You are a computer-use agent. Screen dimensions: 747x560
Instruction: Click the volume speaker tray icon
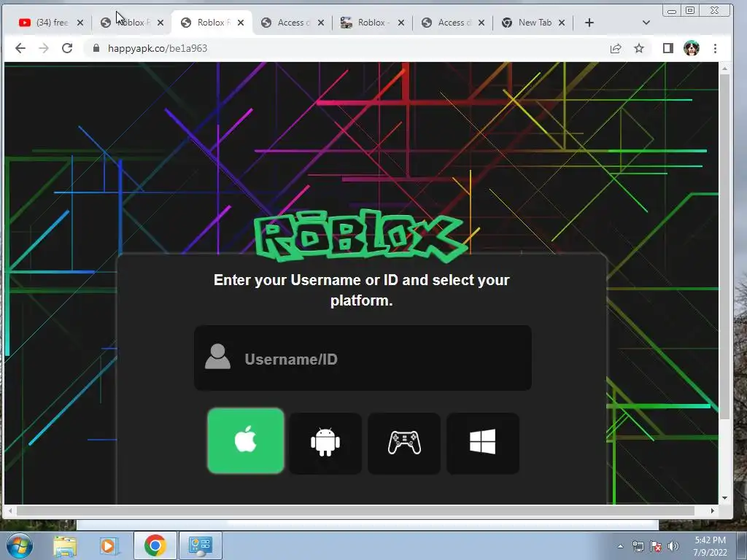673,546
